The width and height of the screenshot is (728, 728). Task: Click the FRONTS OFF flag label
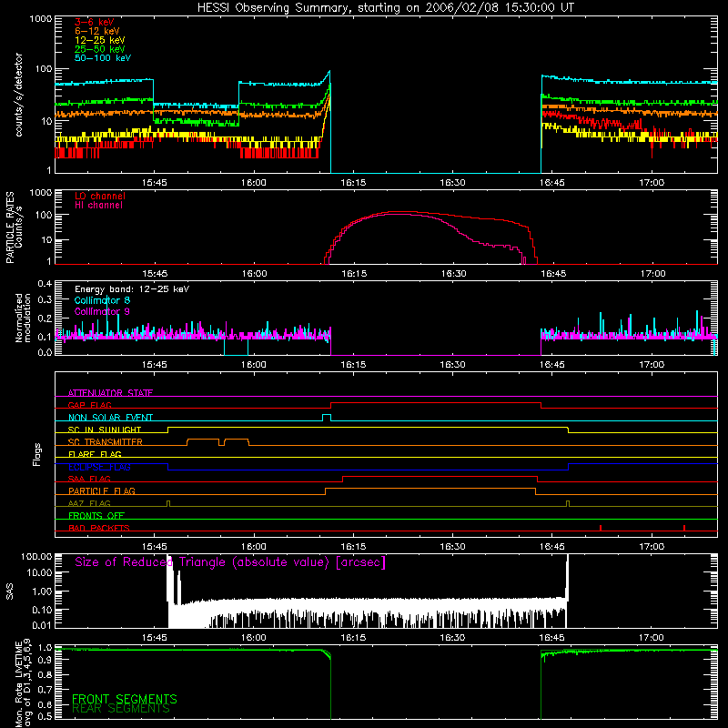pyautogui.click(x=96, y=516)
